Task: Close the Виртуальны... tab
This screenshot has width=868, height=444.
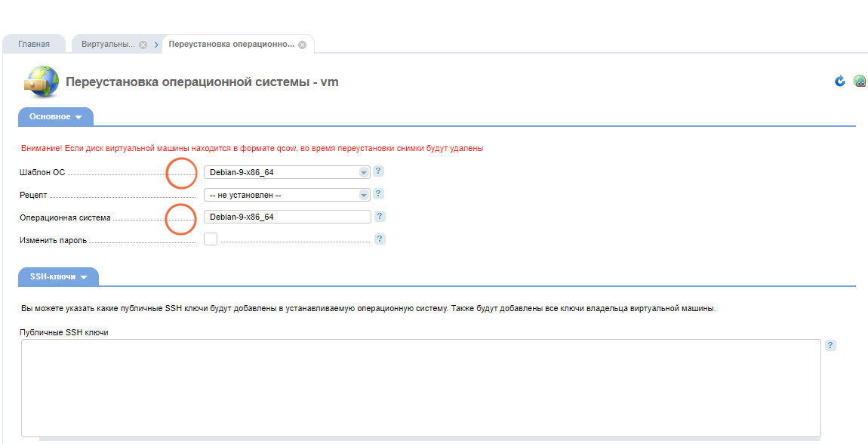Action: [143, 45]
